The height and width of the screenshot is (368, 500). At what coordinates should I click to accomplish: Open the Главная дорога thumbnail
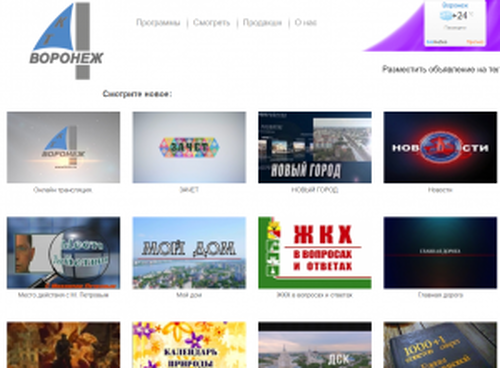coord(440,253)
